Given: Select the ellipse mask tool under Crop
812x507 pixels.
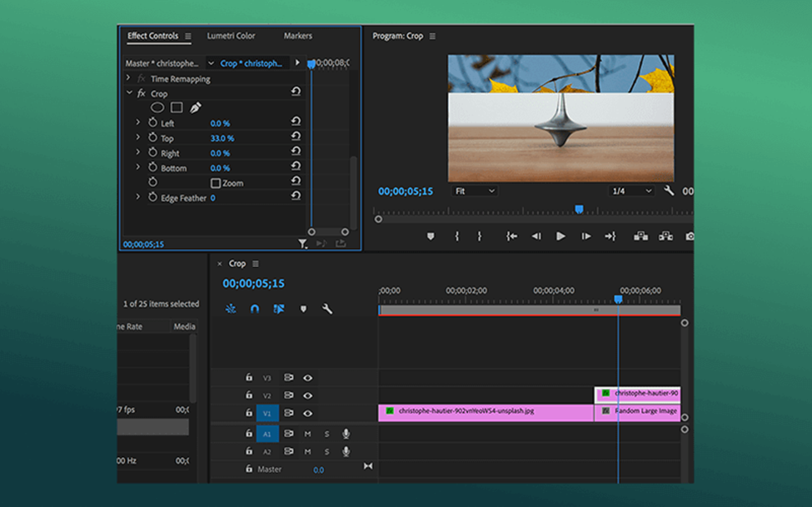Looking at the screenshot, I should (157, 107).
